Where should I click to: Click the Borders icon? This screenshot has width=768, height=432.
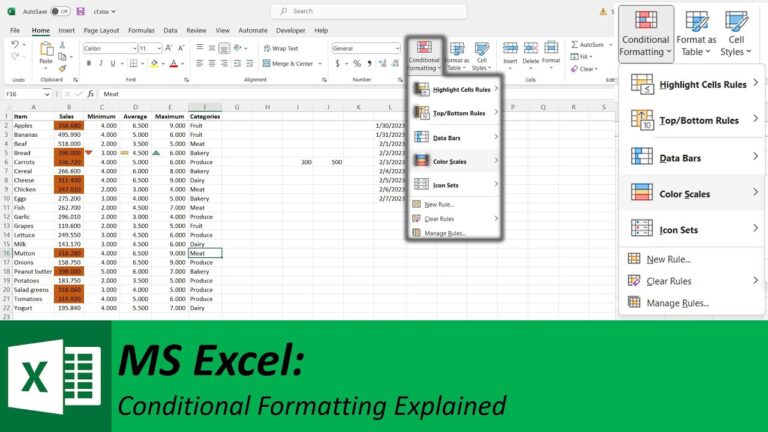coord(133,64)
